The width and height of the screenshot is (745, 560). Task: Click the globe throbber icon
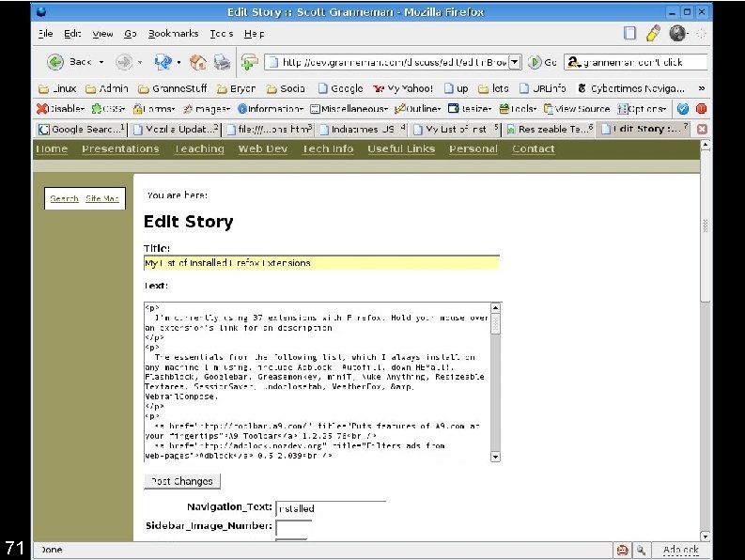click(x=678, y=33)
